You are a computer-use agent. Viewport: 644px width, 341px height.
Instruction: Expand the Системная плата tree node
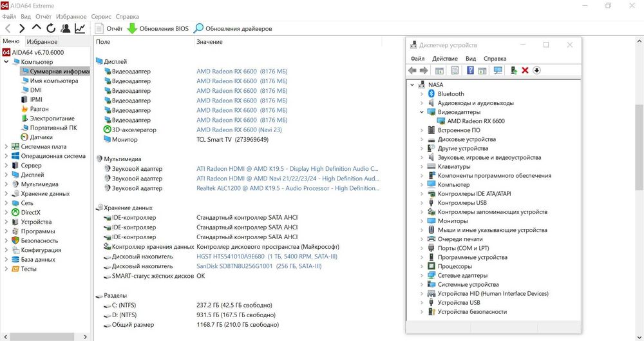click(6, 146)
